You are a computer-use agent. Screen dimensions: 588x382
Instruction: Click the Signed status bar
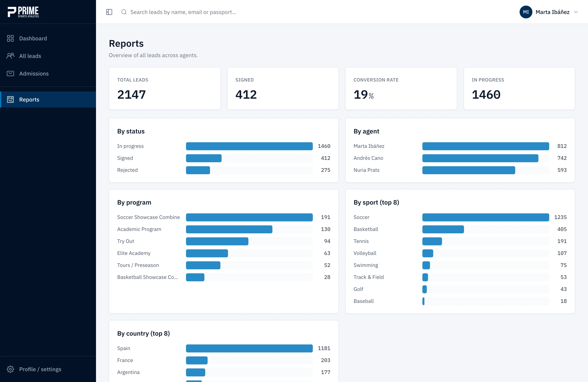(x=204, y=158)
